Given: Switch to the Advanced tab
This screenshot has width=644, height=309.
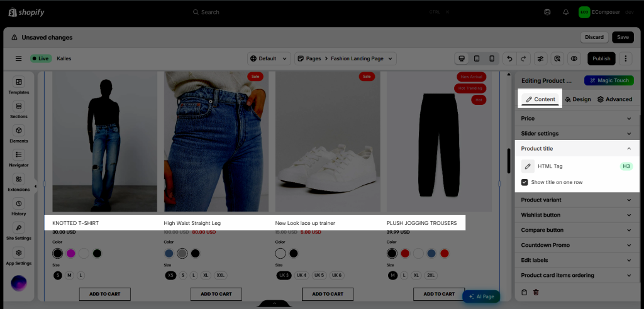Looking at the screenshot, I should (614, 99).
